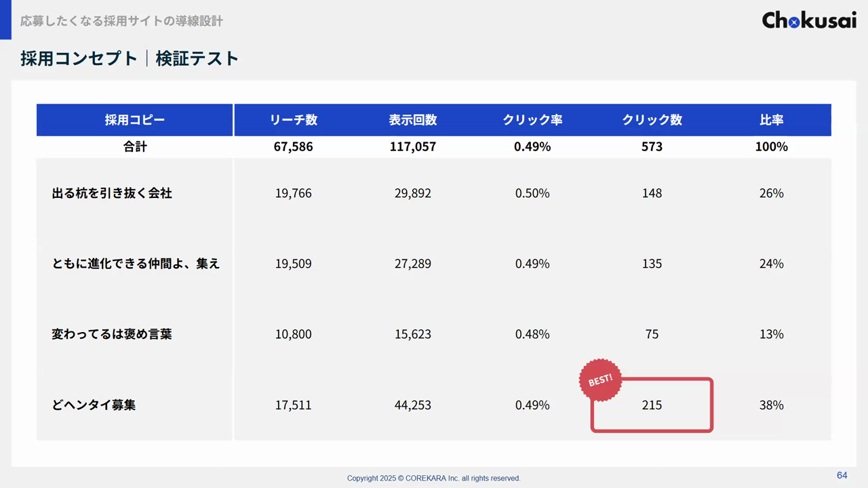Click the 13% ratio cell
The width and height of the screenshot is (868, 488).
click(x=772, y=334)
